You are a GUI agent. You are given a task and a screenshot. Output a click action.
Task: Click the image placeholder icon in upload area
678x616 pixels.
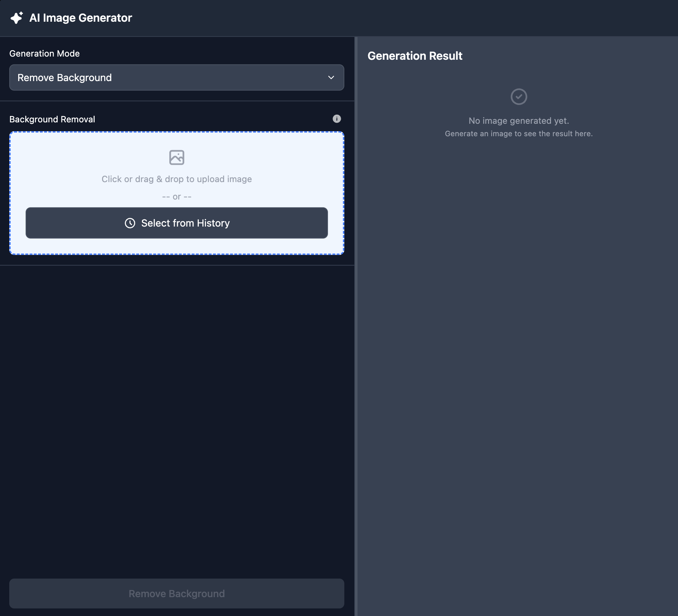pos(176,158)
